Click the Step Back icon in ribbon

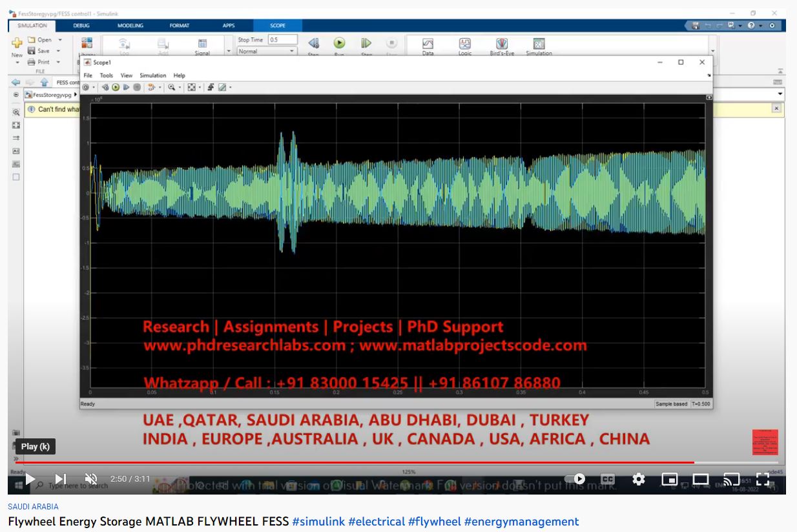313,43
